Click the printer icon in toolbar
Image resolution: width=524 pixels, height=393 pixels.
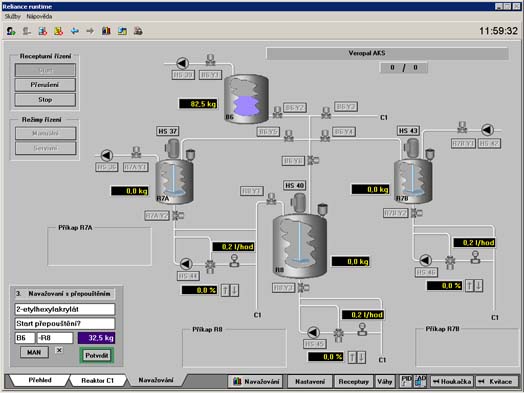tap(138, 31)
